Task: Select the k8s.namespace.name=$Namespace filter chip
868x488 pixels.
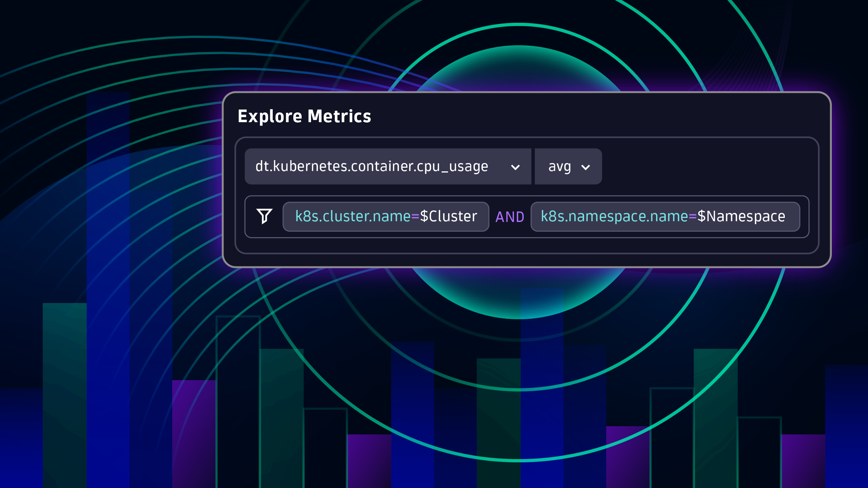Action: (x=665, y=216)
